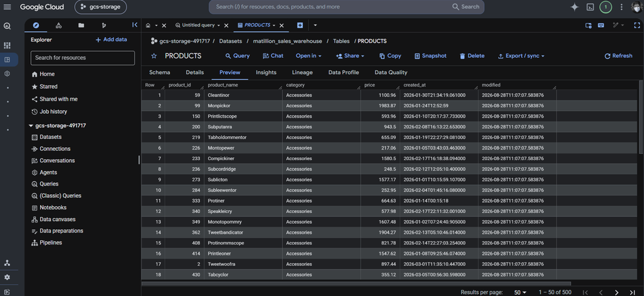Open the hierarchy icon near rail bottom

click(x=8, y=263)
